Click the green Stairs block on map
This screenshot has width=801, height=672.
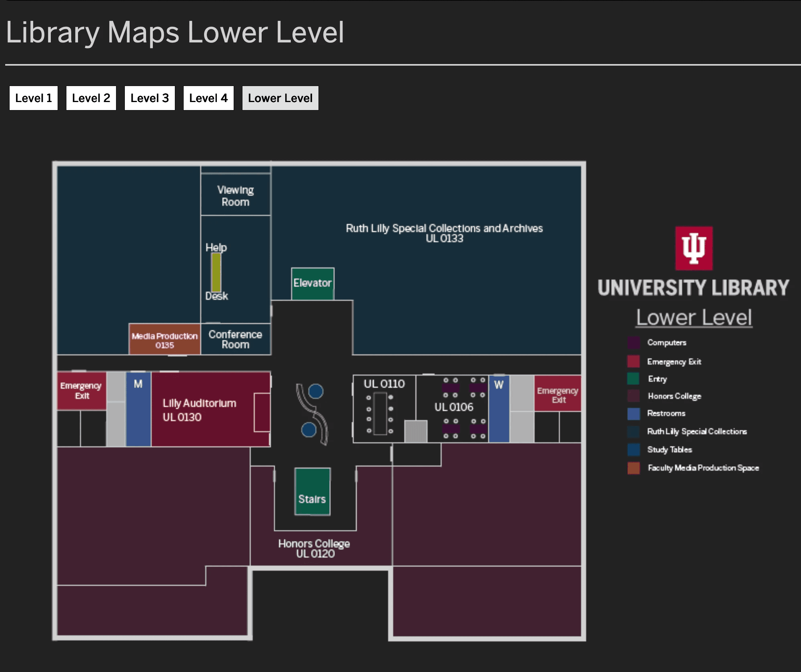click(312, 491)
